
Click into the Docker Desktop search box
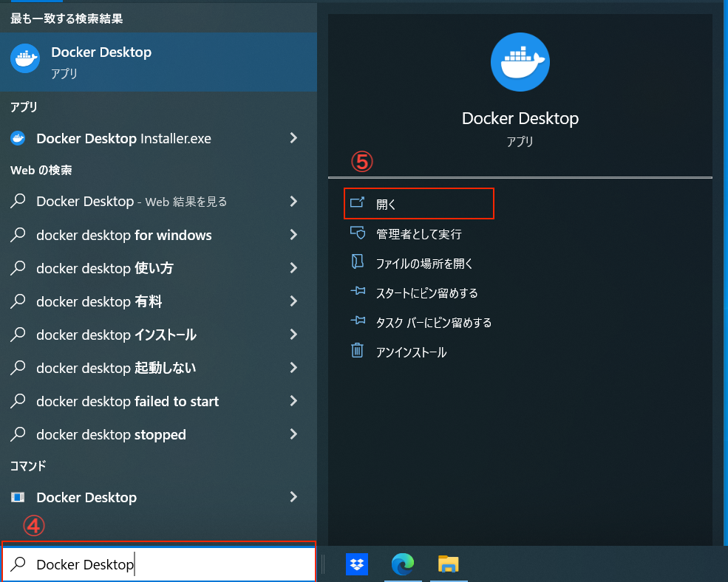(159, 564)
